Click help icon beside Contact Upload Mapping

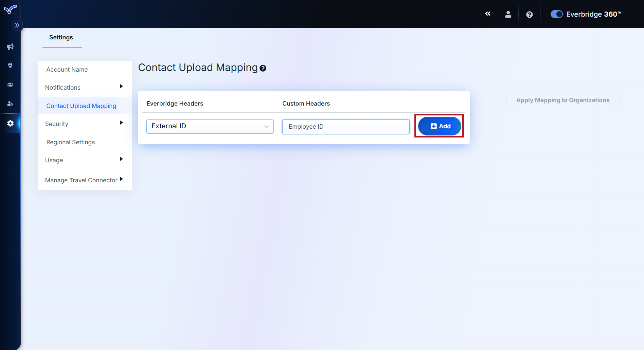click(263, 69)
